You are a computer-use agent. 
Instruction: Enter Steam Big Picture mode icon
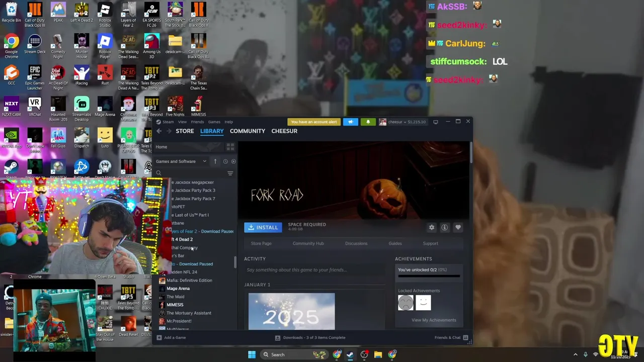436,122
